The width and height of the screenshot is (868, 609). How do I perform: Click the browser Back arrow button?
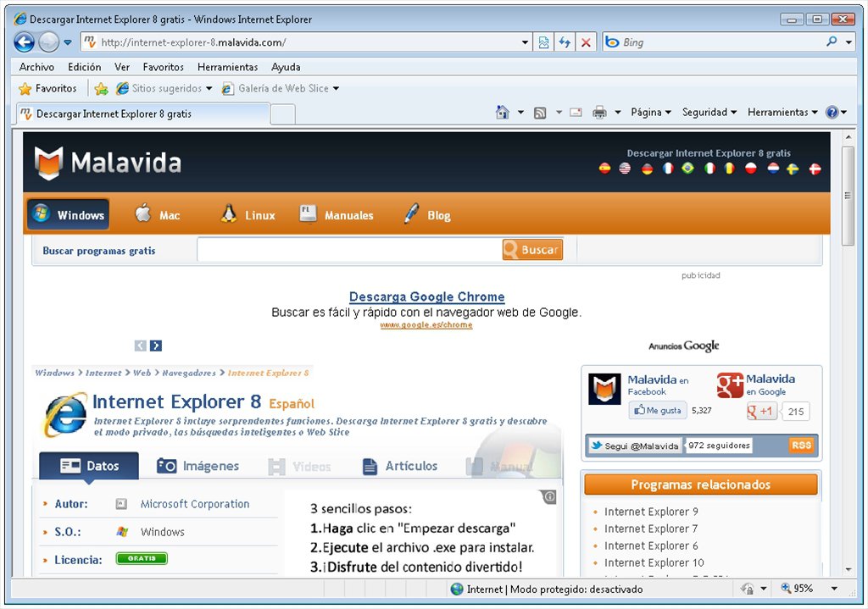tap(24, 42)
